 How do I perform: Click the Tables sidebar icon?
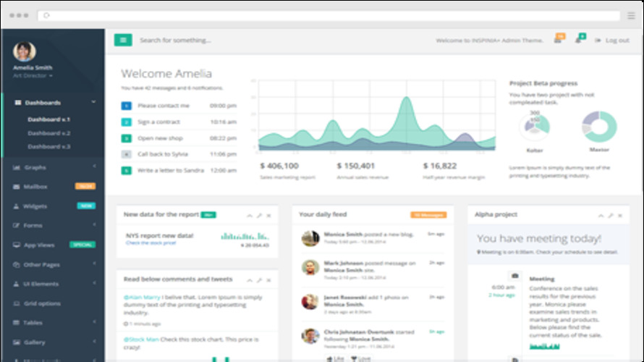(x=16, y=323)
